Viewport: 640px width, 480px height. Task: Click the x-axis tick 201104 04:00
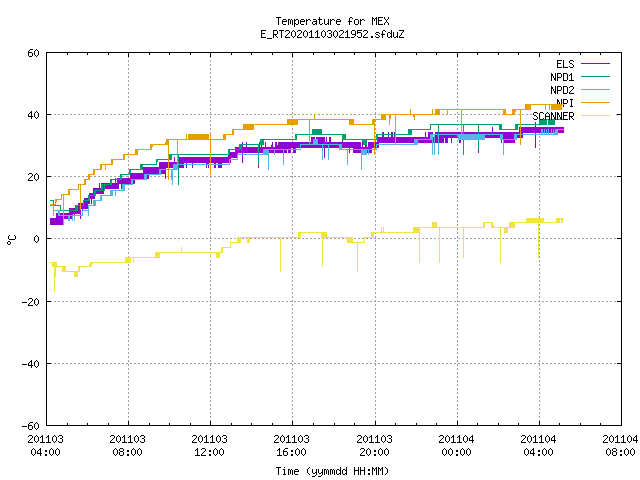(538, 446)
